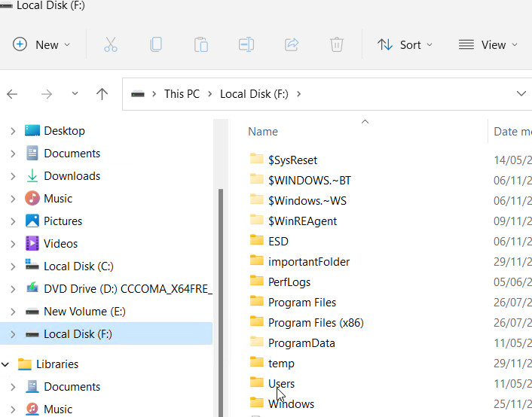Select This PC in address breadcrumb

tap(182, 94)
